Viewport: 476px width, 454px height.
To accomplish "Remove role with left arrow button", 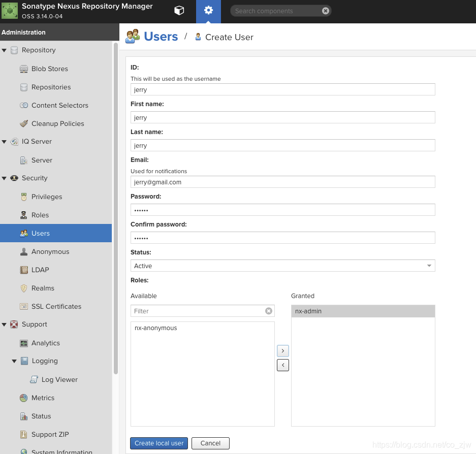I will pos(282,365).
